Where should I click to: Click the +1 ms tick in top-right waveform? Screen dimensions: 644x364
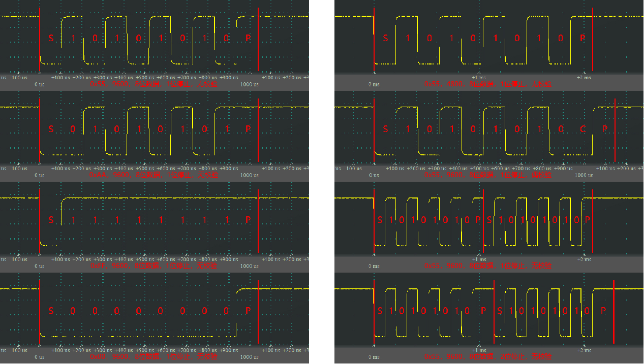tap(482, 78)
